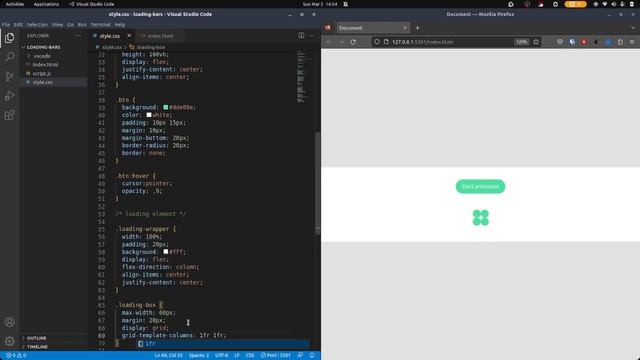Reload the page in Firefox
This screenshot has width=640, height=360.
point(353,42)
